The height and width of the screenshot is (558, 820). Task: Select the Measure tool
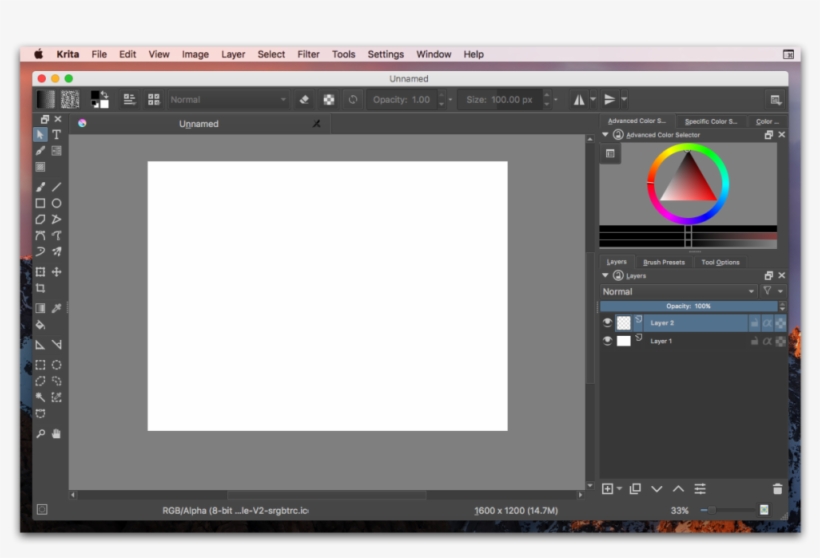[56, 345]
